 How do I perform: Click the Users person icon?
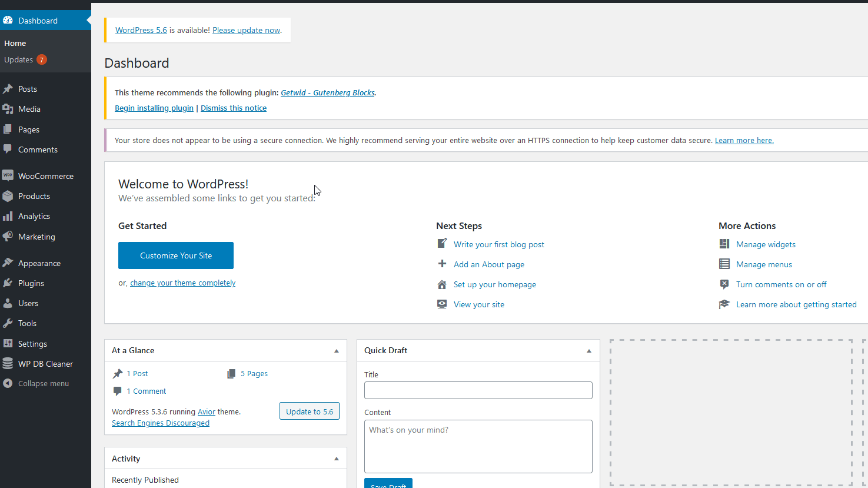click(x=8, y=303)
